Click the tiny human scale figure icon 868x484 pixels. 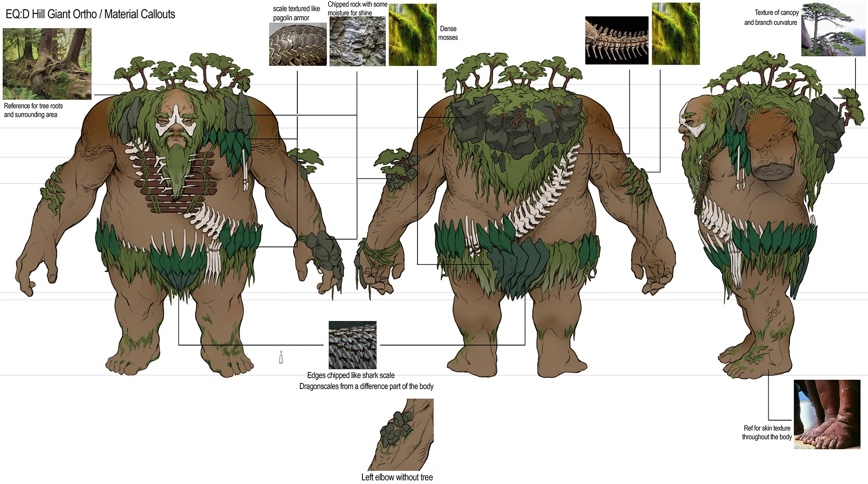[281, 357]
